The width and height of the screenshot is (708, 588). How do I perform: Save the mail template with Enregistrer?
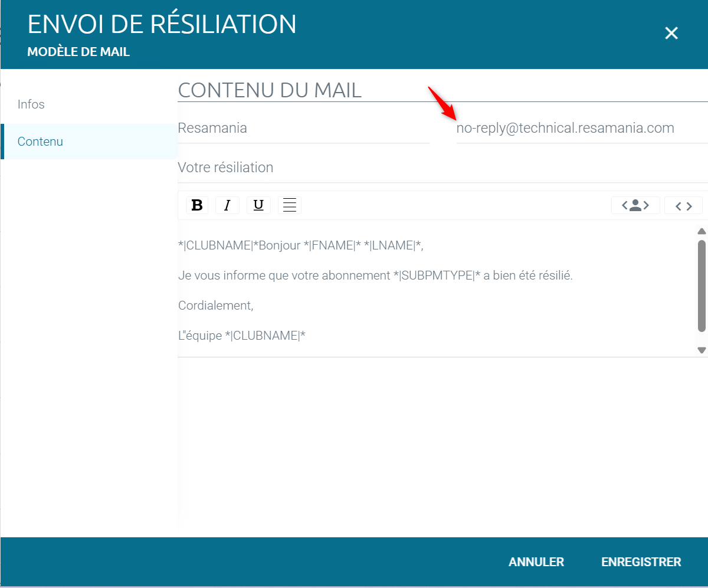[641, 562]
